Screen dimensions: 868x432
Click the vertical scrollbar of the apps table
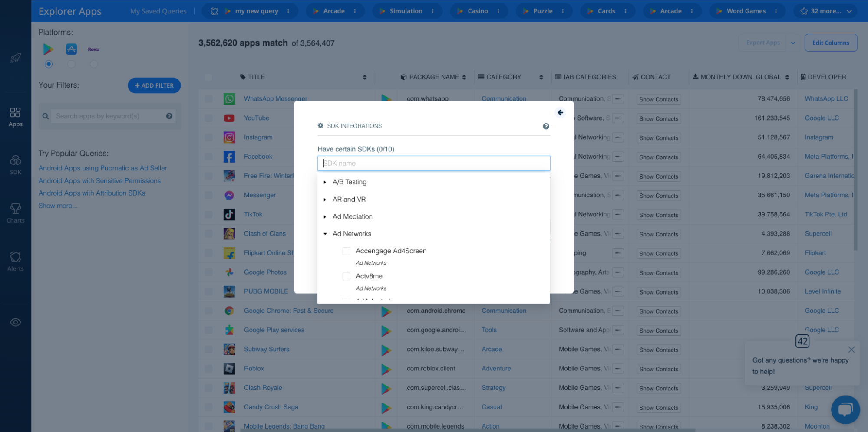855,170
